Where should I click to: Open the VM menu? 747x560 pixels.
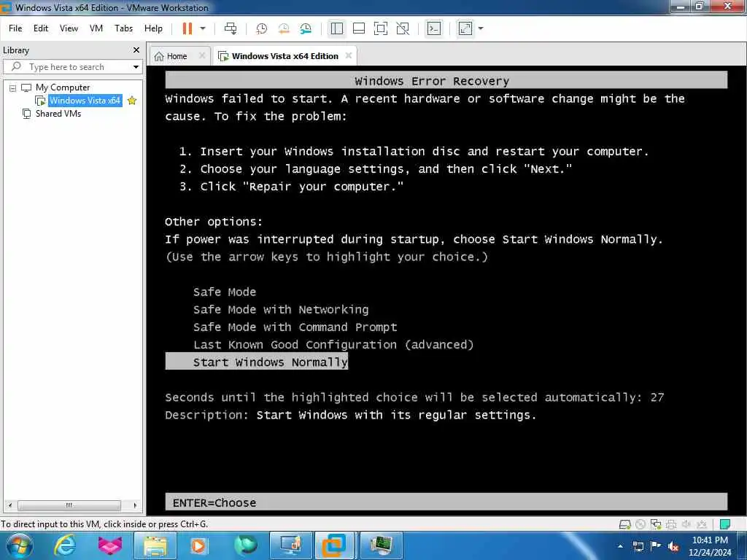coord(96,28)
